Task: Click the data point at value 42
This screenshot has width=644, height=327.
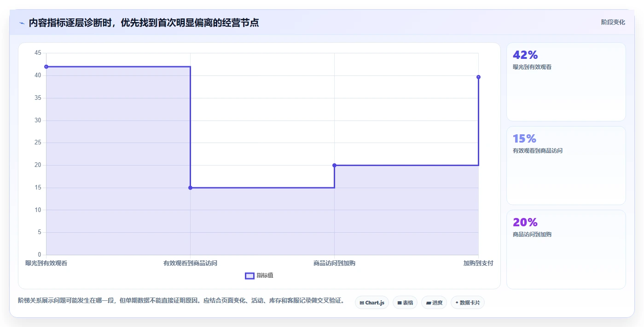Action: coord(46,67)
